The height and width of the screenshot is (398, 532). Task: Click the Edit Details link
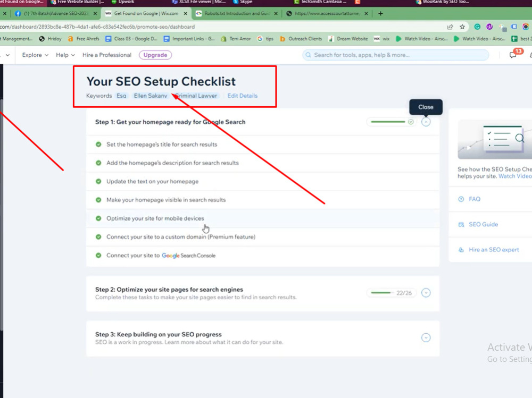point(242,96)
